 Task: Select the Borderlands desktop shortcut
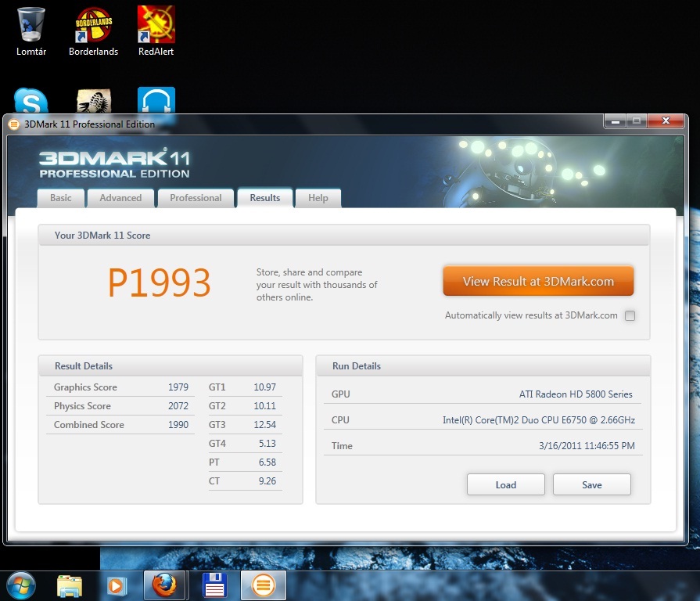pyautogui.click(x=93, y=31)
